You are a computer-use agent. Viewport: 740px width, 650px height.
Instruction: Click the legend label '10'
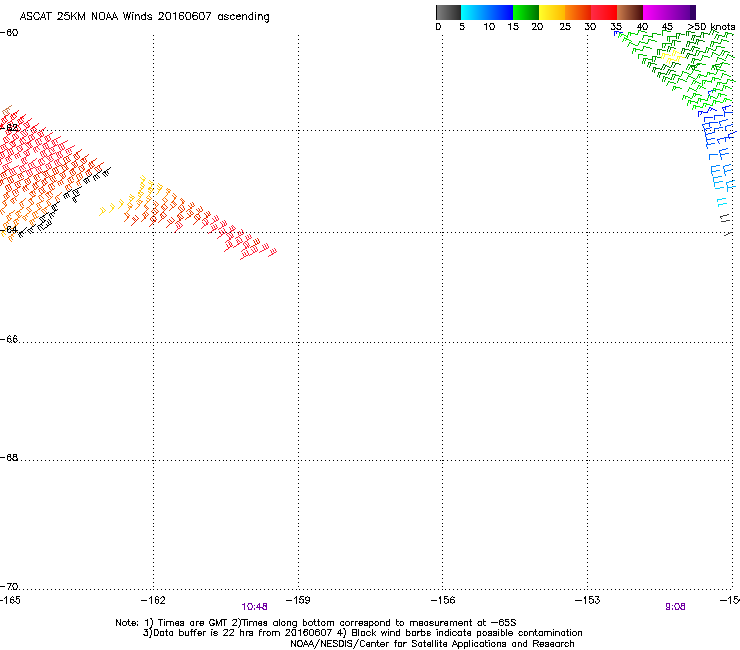tap(489, 27)
